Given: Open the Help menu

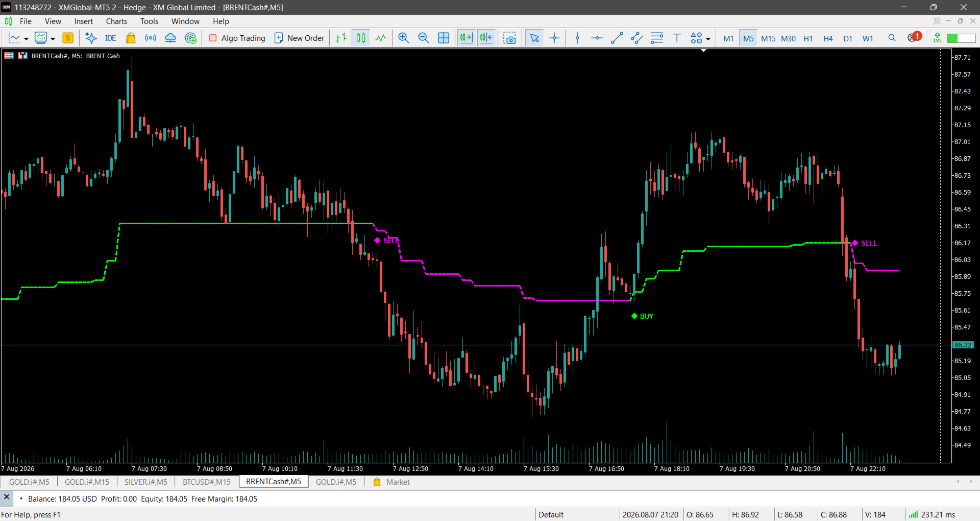Looking at the screenshot, I should tap(221, 21).
